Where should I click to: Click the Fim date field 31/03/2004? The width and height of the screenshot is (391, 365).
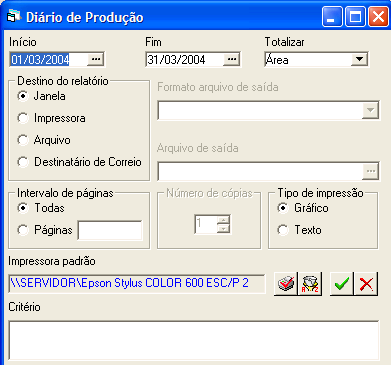[x=185, y=59]
